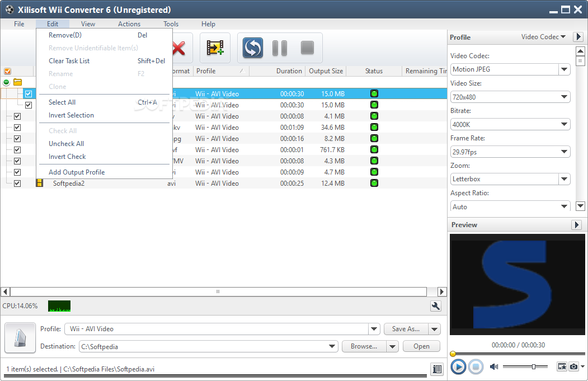Screen dimensions: 588x381
Task: Toggle the checkbox in the 34.6 MB row
Action: pos(17,128)
